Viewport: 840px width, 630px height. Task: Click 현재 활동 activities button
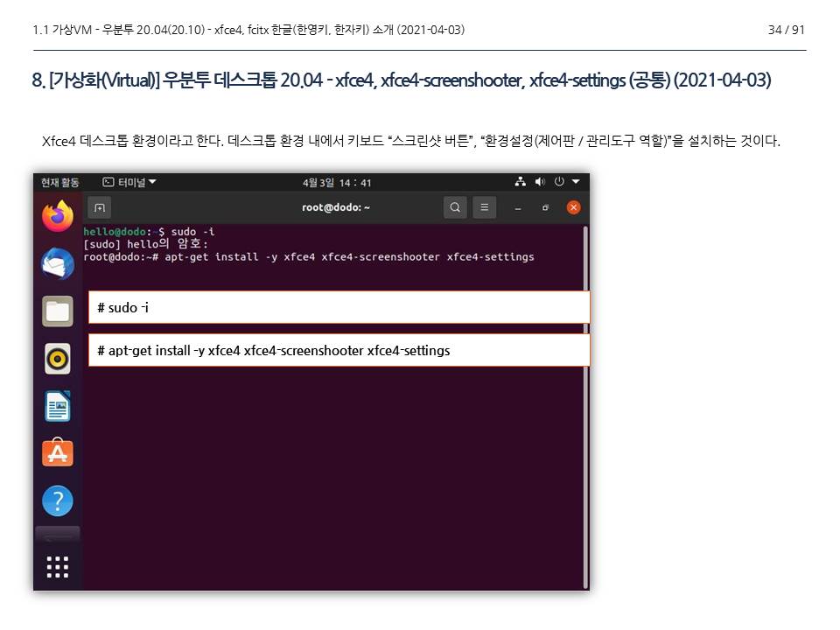click(x=60, y=182)
